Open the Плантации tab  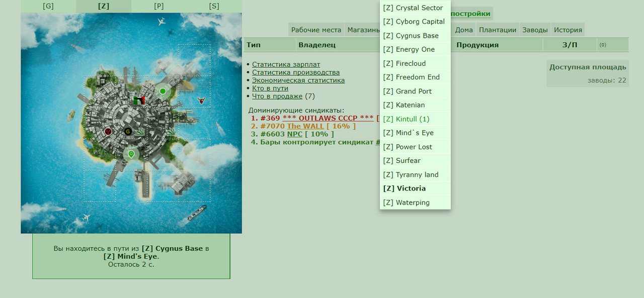pyautogui.click(x=498, y=30)
